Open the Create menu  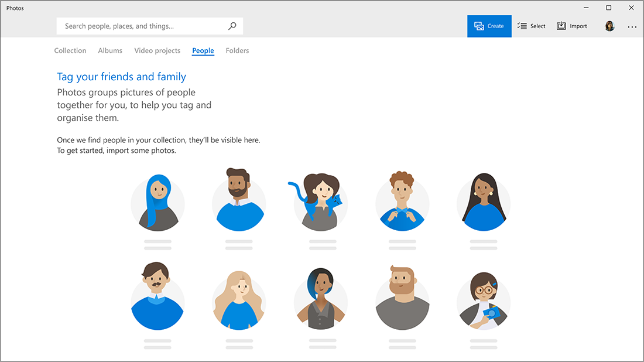489,26
